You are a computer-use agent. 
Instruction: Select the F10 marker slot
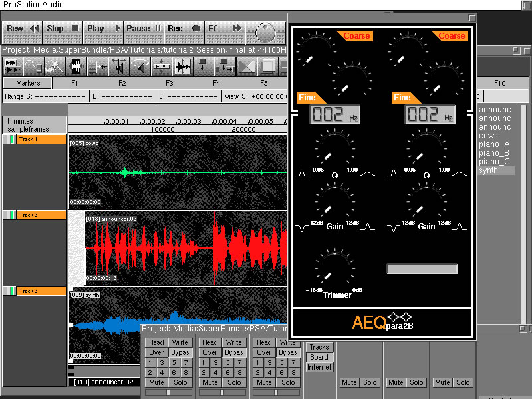pyautogui.click(x=500, y=83)
